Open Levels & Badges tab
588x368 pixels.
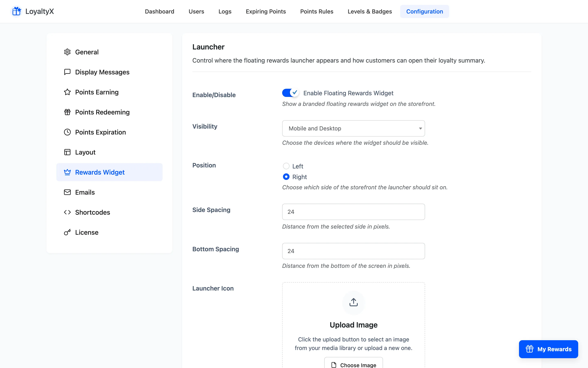click(370, 11)
